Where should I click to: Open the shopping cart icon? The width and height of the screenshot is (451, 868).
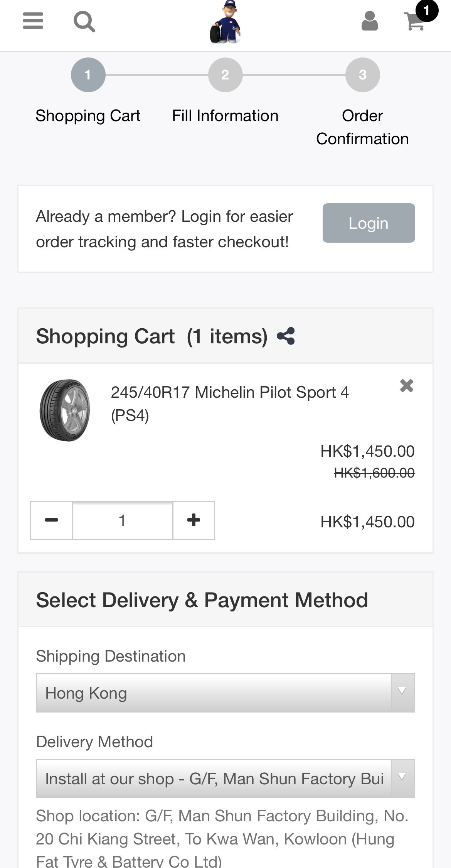[x=414, y=22]
